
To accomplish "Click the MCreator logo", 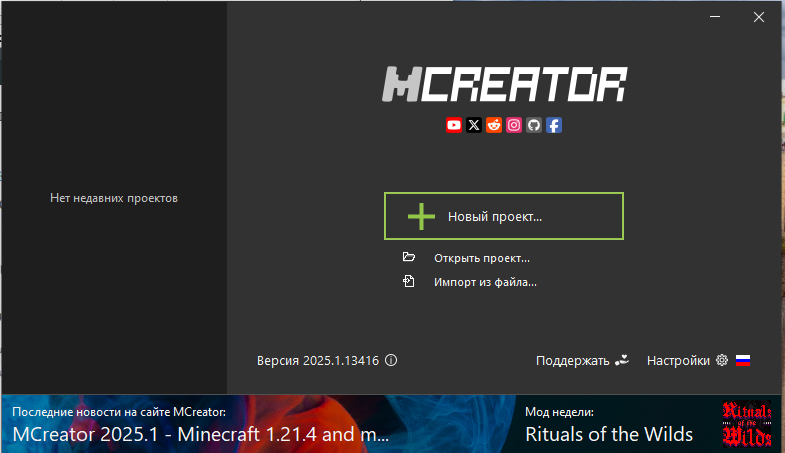I will [504, 84].
